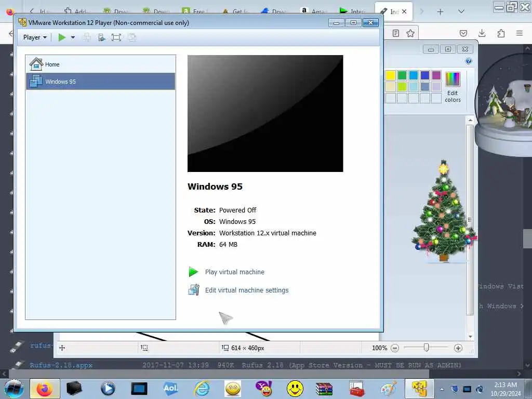Toggle Firefox reader view icon
This screenshot has width=532, height=399.
[x=395, y=33]
